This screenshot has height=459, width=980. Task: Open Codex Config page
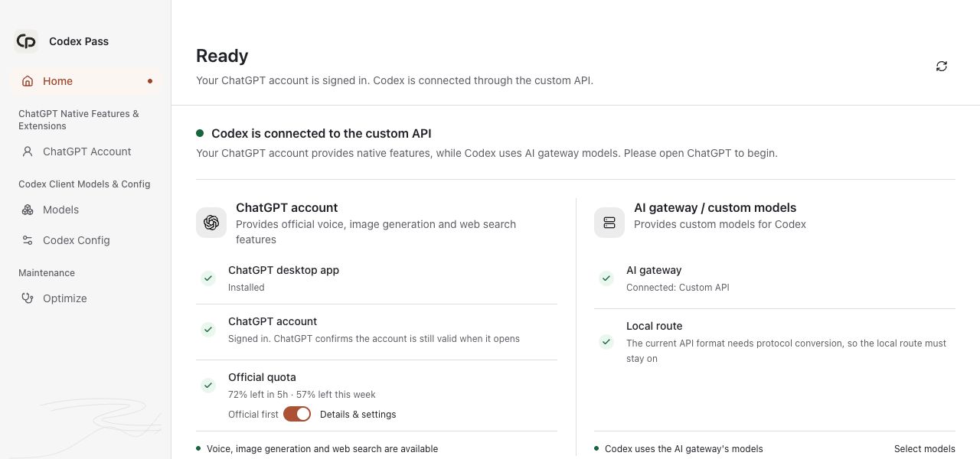86,240
